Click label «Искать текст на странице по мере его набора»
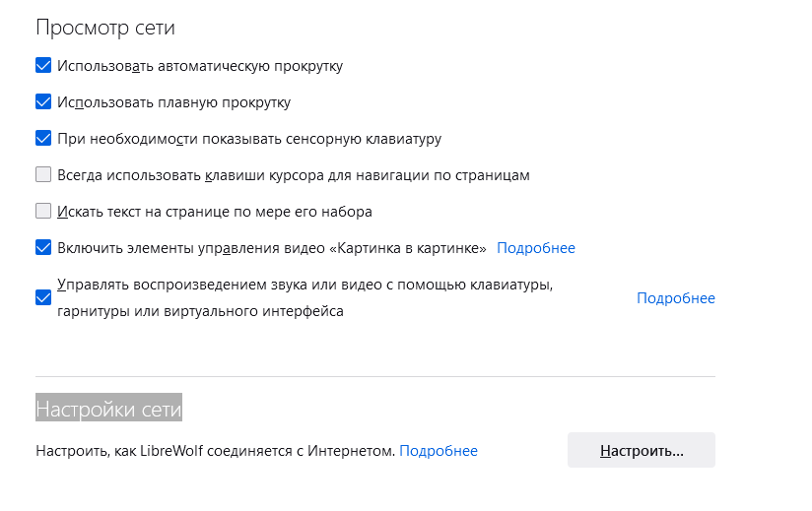Screen dimensions: 812x511 (214, 212)
